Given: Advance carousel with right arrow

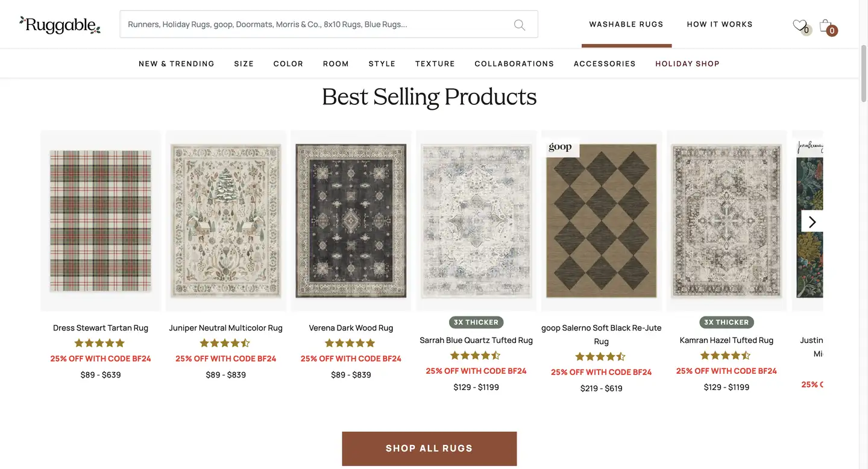Looking at the screenshot, I should pyautogui.click(x=812, y=222).
